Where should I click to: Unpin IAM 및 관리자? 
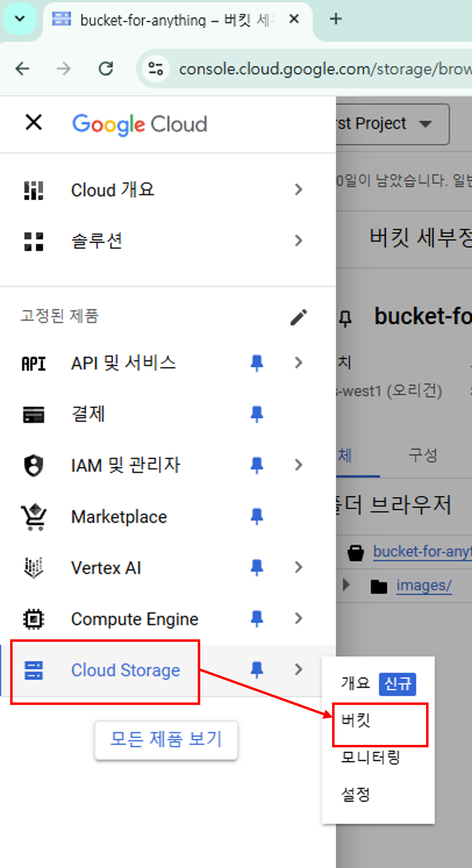(257, 465)
